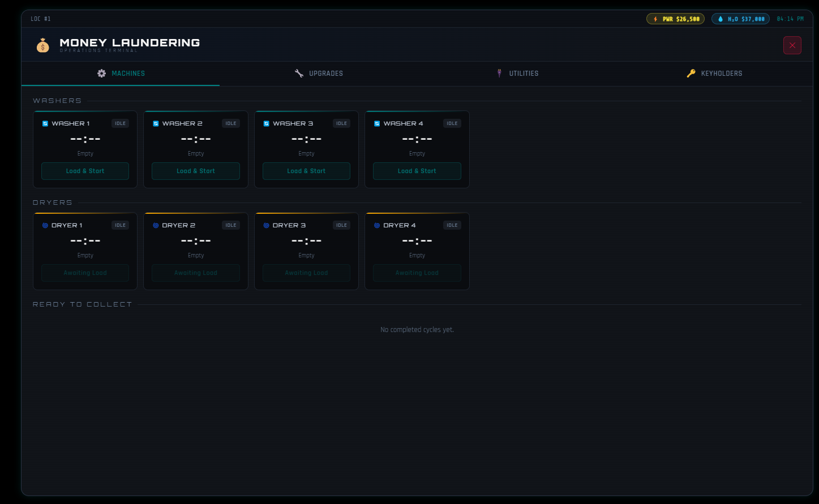
Task: Click the blue washer icon on Washer 4
Action: click(377, 123)
